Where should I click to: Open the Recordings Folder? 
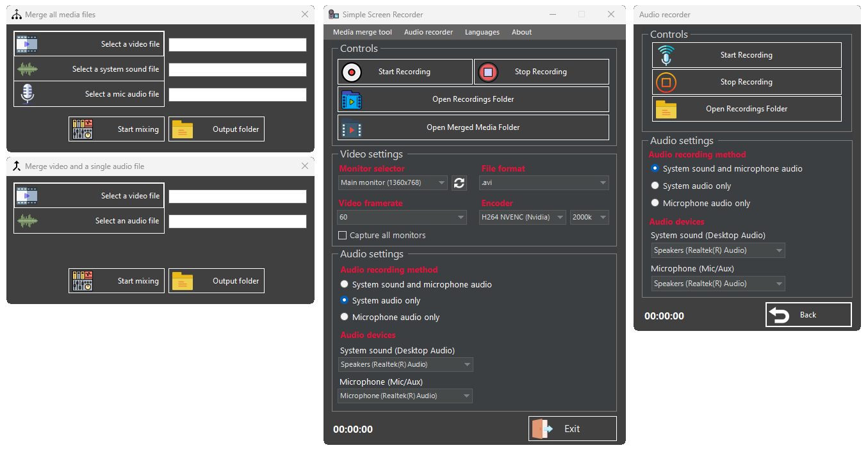(473, 99)
